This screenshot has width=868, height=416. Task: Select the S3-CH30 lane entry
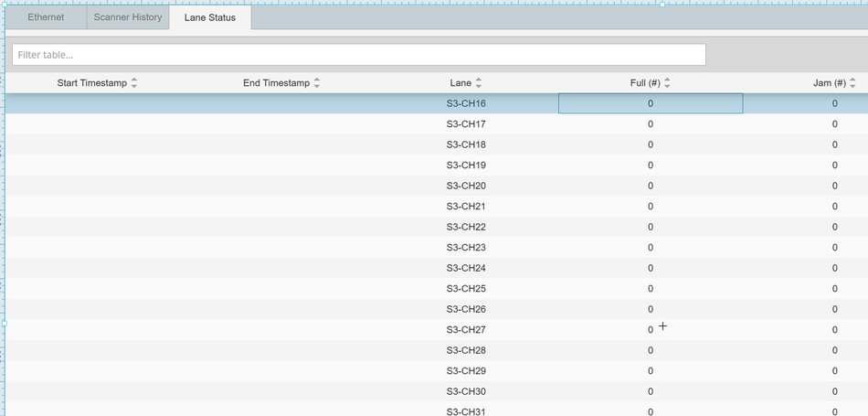click(x=466, y=391)
